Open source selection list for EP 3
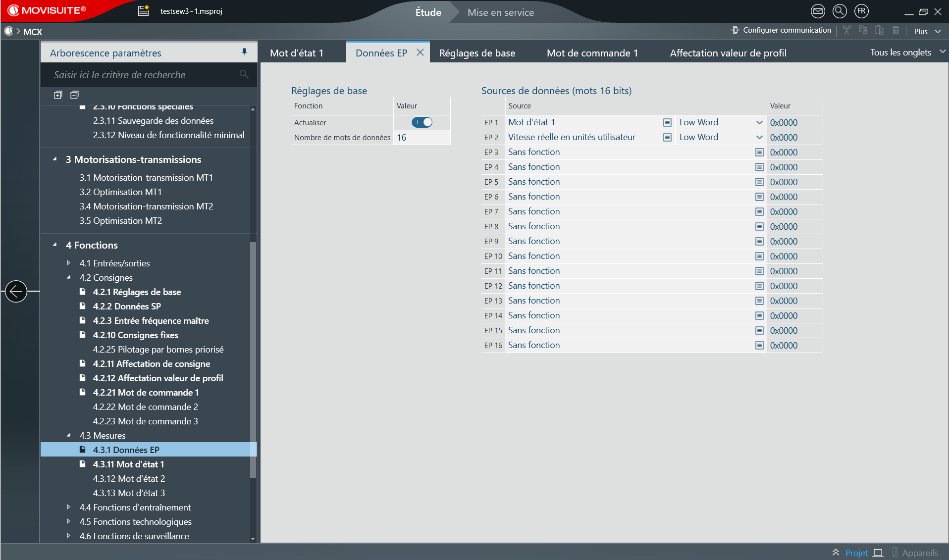 point(759,153)
